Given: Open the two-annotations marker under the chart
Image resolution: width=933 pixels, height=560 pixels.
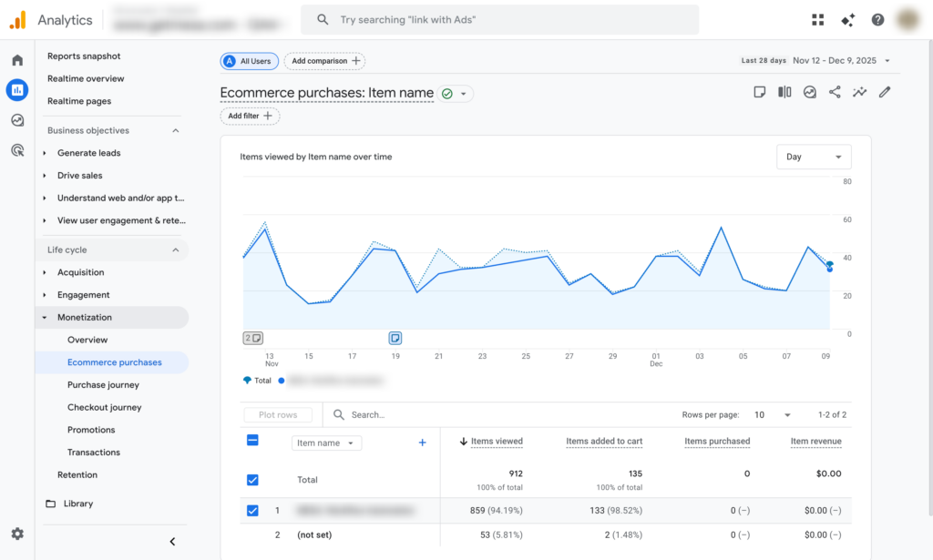Looking at the screenshot, I should pos(253,338).
